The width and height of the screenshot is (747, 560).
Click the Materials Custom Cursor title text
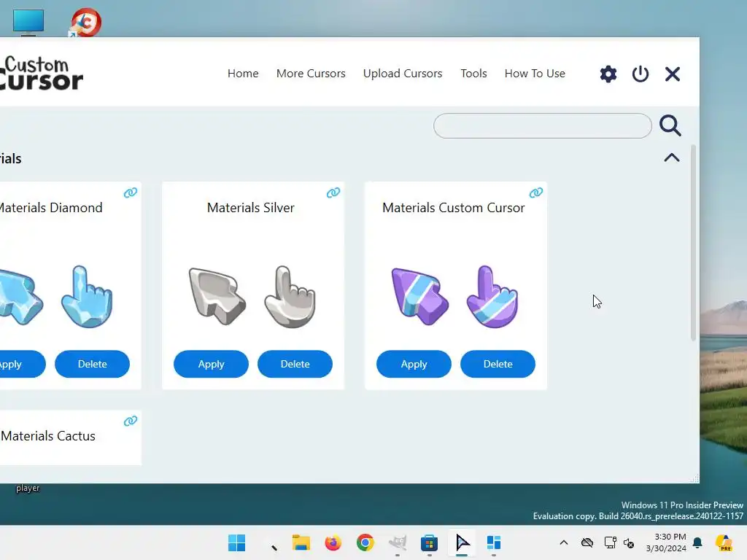453,208
